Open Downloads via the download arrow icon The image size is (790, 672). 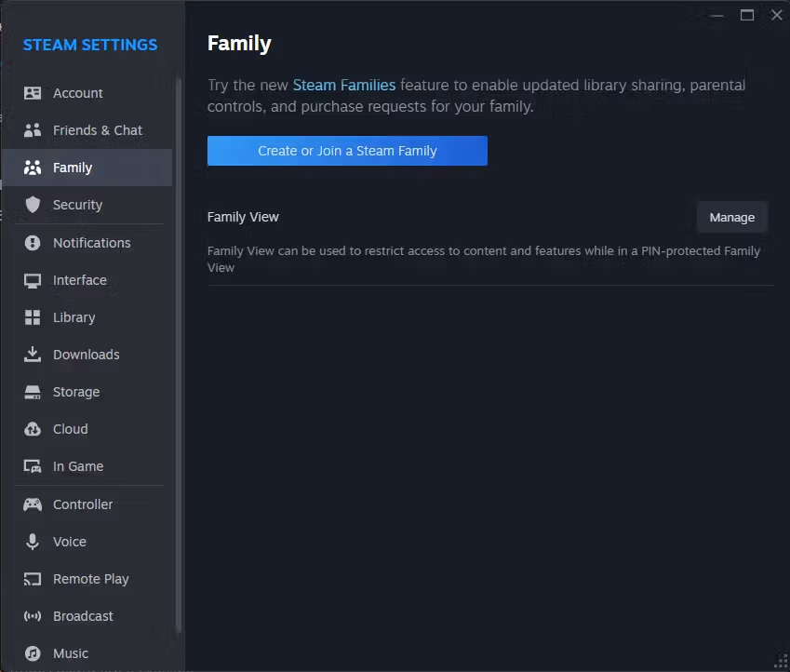[x=33, y=355]
